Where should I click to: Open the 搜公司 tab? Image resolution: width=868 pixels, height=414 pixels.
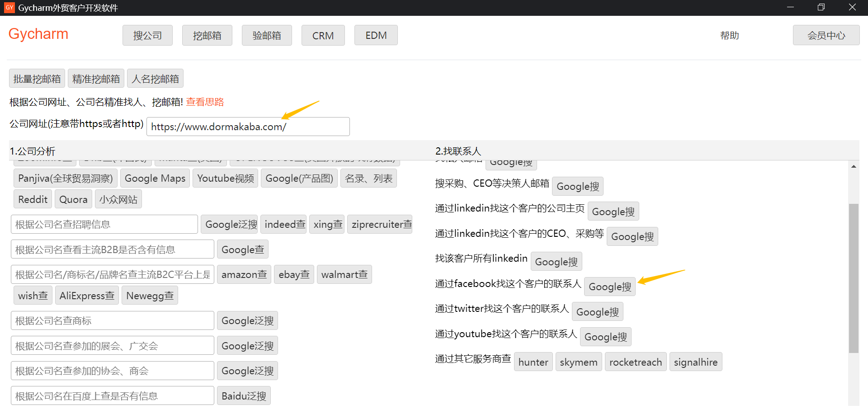tap(147, 35)
